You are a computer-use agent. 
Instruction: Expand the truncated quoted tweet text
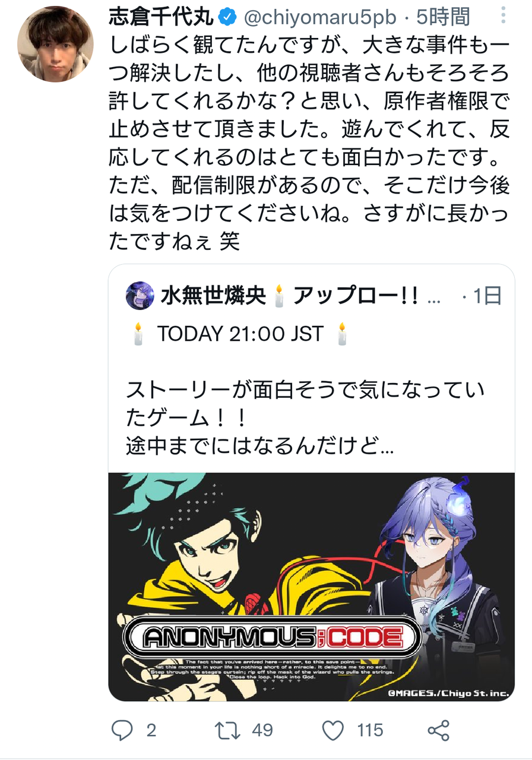pyautogui.click(x=260, y=446)
